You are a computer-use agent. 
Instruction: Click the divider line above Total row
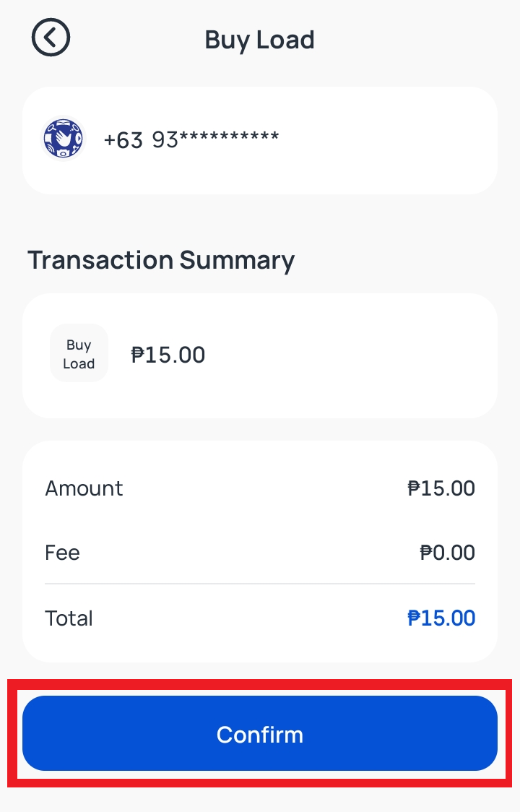click(259, 584)
